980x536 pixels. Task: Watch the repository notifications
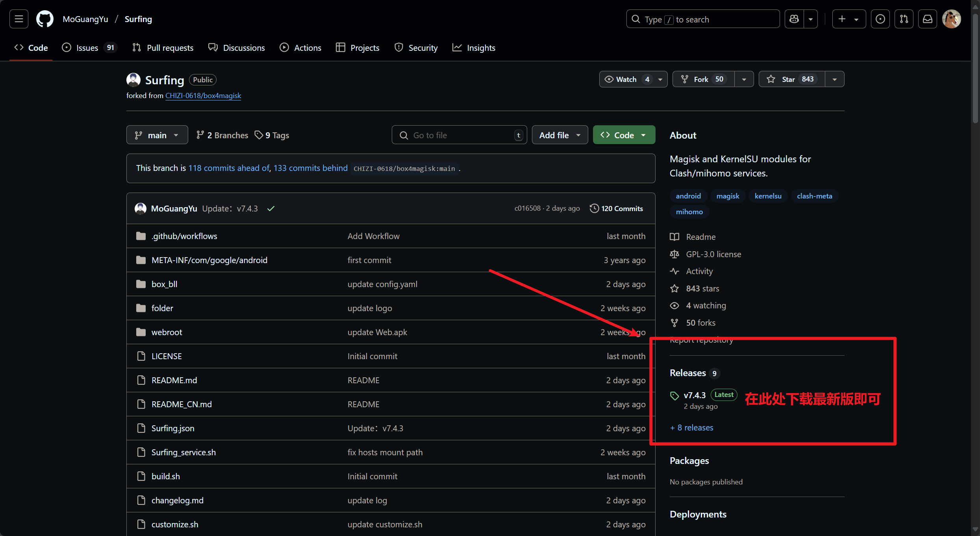coord(626,79)
